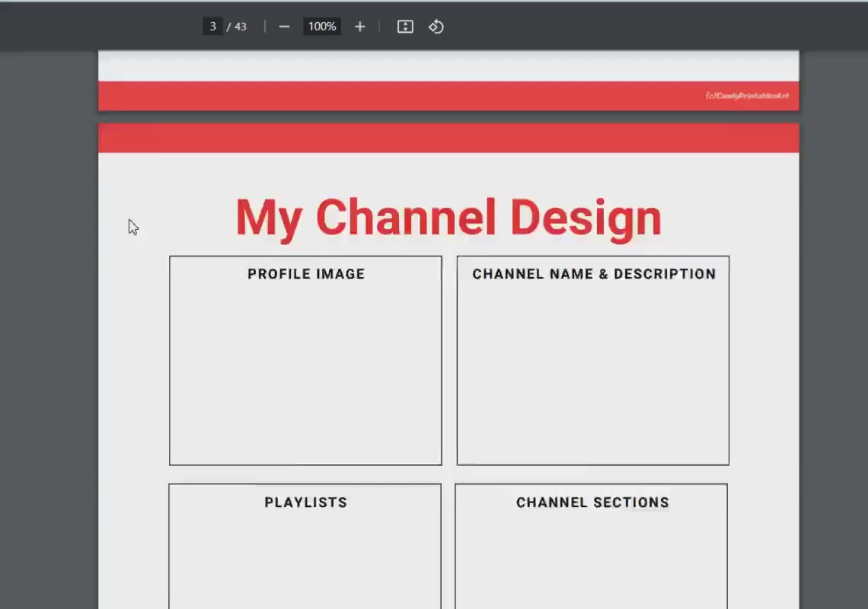Image resolution: width=868 pixels, height=609 pixels.
Task: Click the My Channel Design heading
Action: coord(448,216)
